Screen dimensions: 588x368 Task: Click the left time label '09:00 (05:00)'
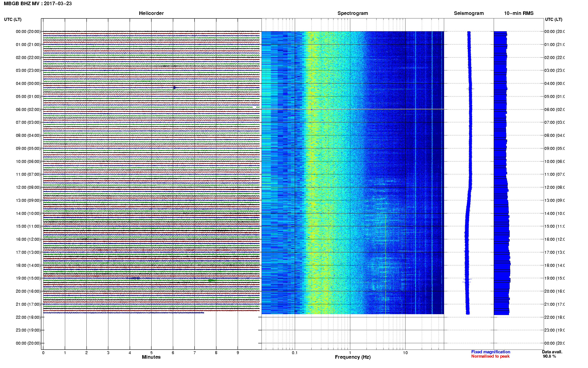(28, 148)
